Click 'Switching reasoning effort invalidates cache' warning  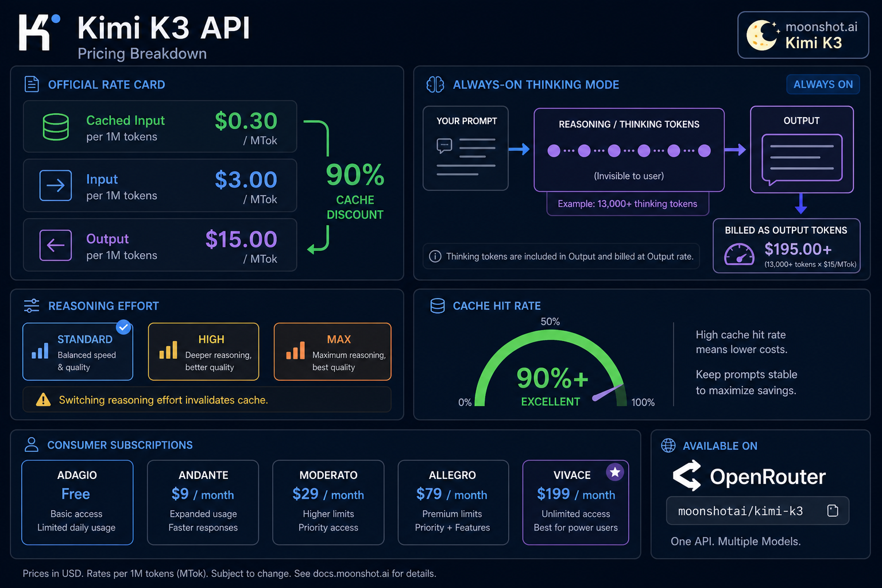tap(164, 400)
